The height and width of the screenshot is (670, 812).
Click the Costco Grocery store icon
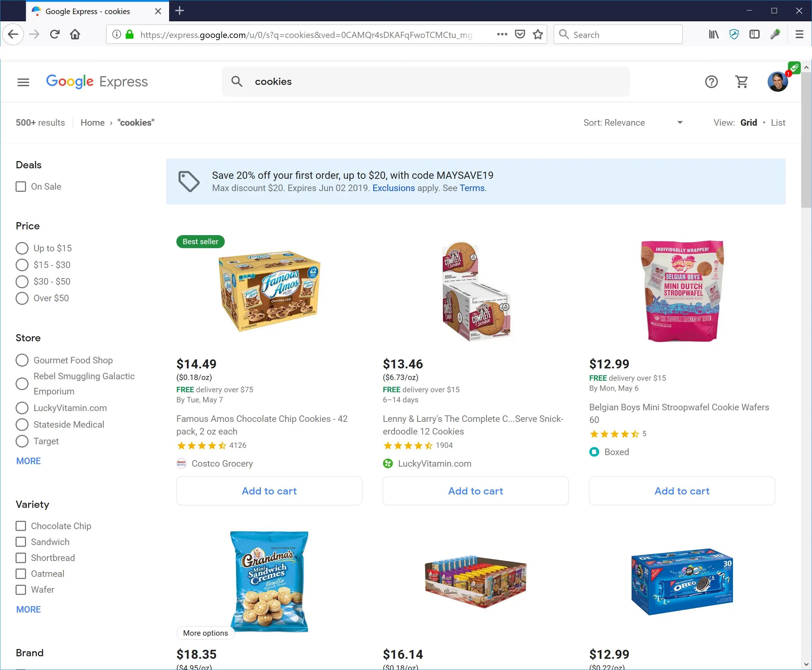pos(181,463)
